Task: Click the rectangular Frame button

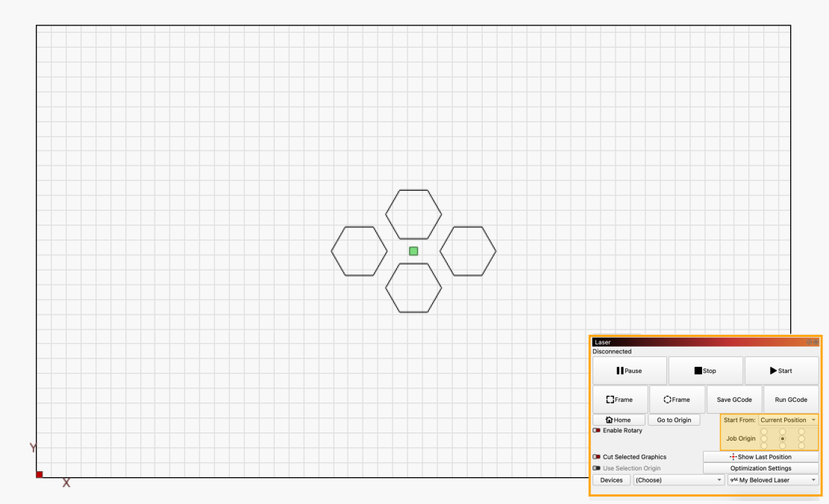Action: pyautogui.click(x=619, y=400)
